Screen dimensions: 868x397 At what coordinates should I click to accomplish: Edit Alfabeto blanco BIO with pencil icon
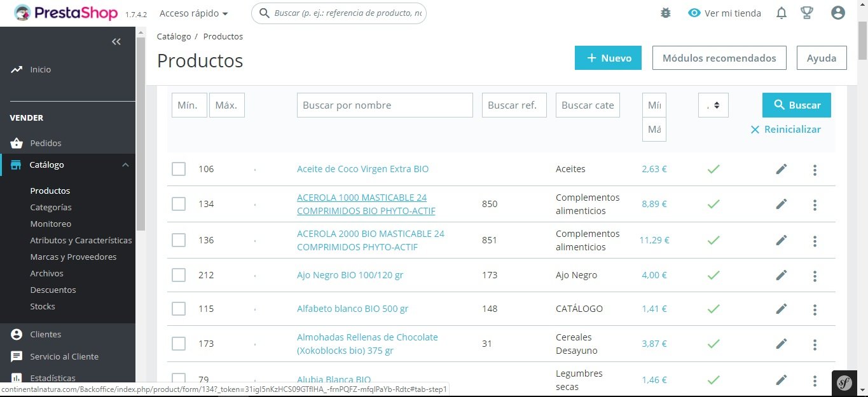[x=782, y=309]
